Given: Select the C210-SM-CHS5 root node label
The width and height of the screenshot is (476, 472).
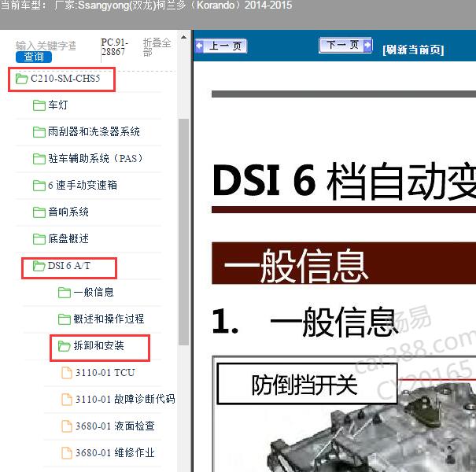Looking at the screenshot, I should pyautogui.click(x=65, y=79).
